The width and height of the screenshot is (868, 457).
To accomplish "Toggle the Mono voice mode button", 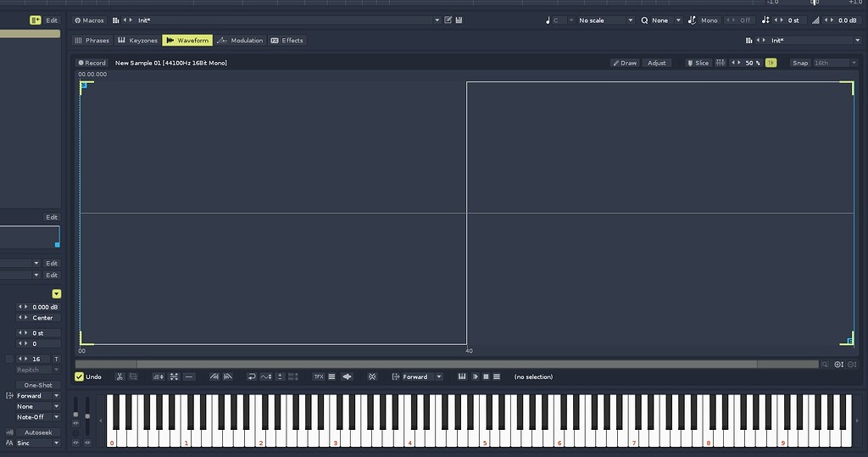I will point(709,20).
